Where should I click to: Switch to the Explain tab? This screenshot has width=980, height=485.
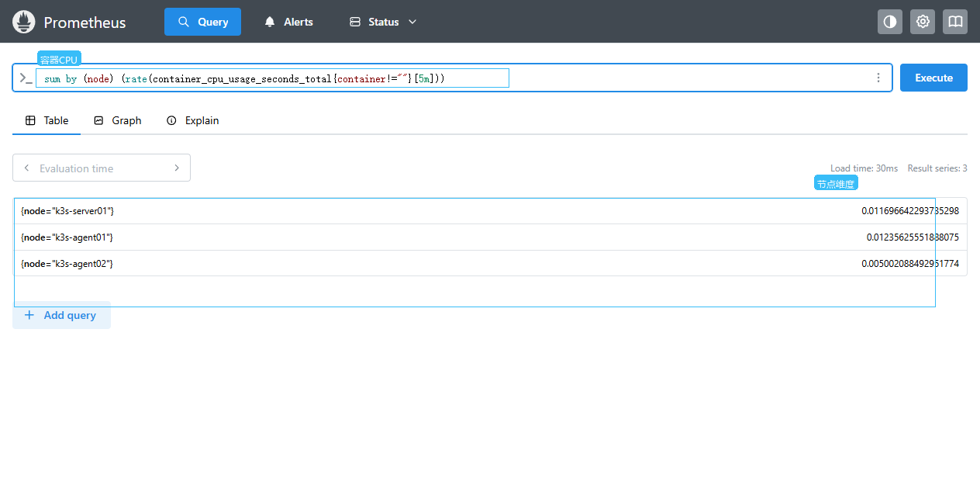(193, 120)
